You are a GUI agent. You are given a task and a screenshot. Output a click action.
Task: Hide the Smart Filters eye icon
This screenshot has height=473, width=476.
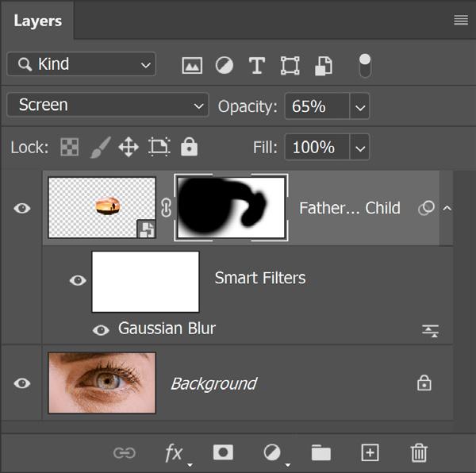coord(78,280)
